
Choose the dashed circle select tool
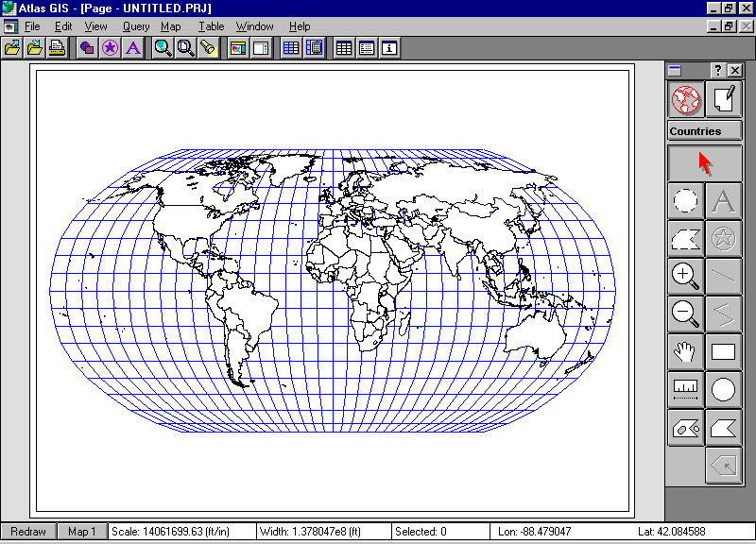[x=685, y=201]
